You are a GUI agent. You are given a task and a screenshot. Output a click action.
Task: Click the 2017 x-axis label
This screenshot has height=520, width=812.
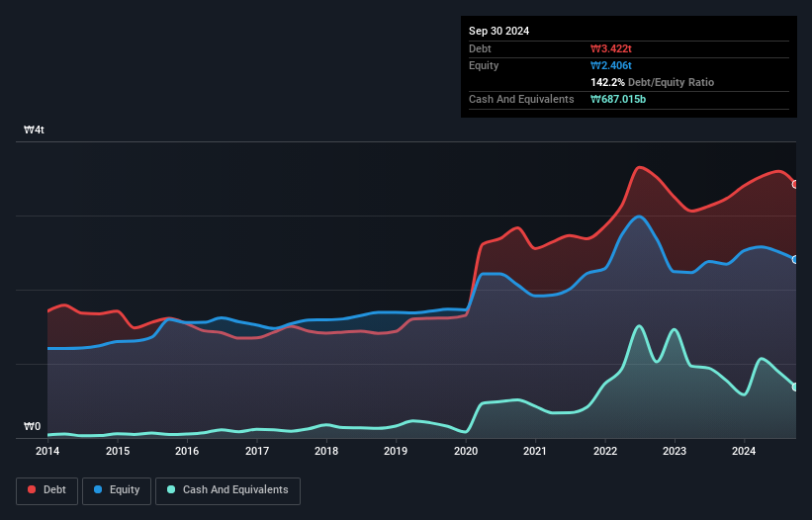tap(257, 451)
